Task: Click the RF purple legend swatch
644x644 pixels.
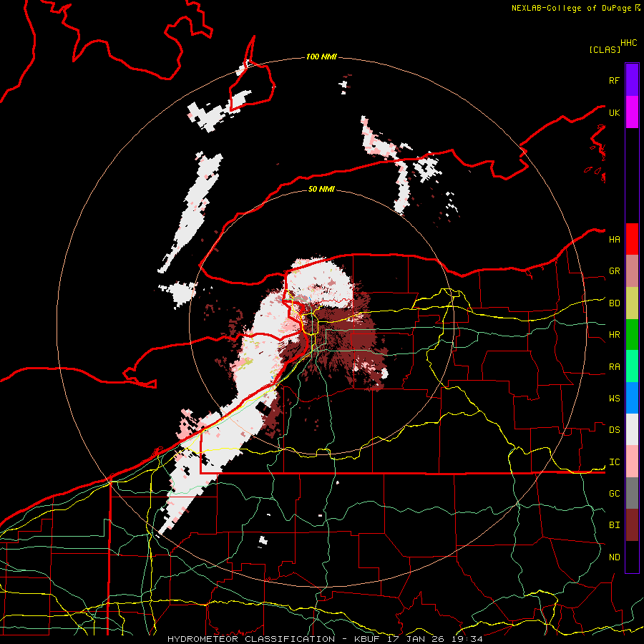Action: click(x=632, y=80)
